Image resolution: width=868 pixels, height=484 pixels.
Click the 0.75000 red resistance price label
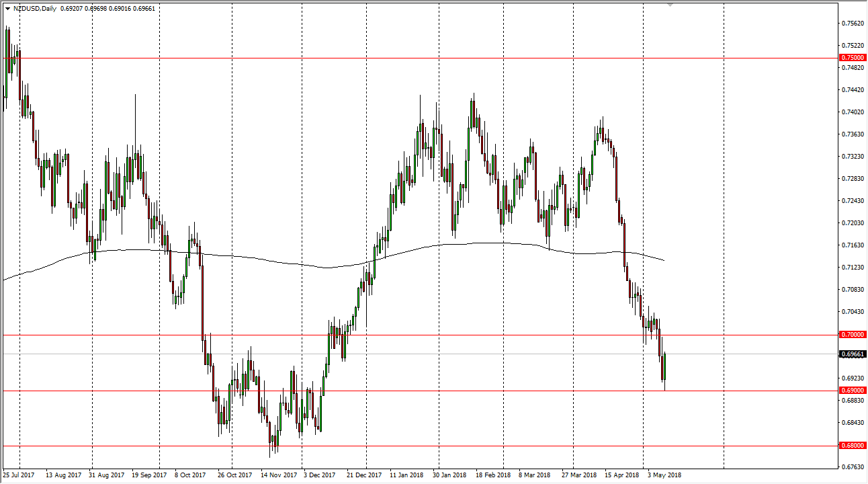(x=851, y=58)
